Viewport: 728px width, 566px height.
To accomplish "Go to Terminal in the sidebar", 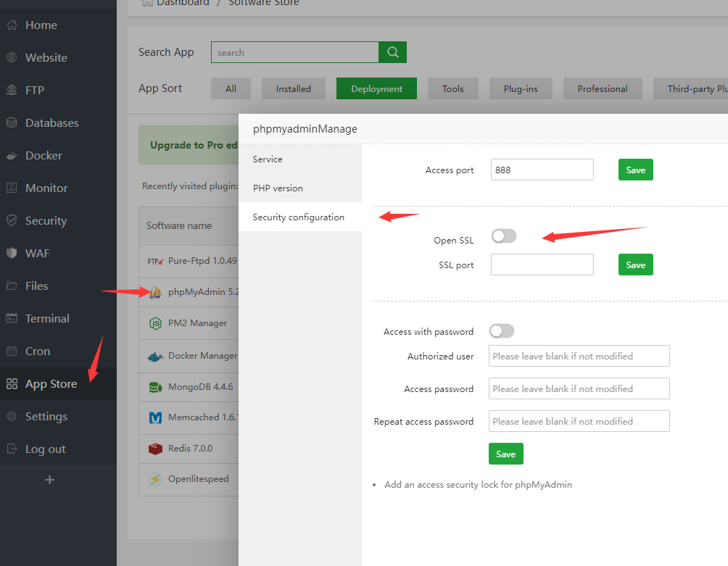I will (x=47, y=318).
